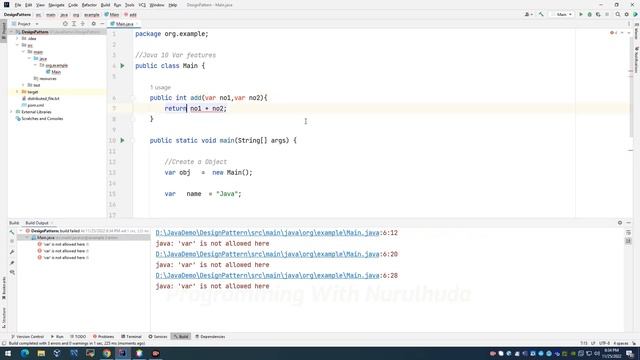Open Main.java:6:20 error link
640x360 pixels.
(267, 254)
